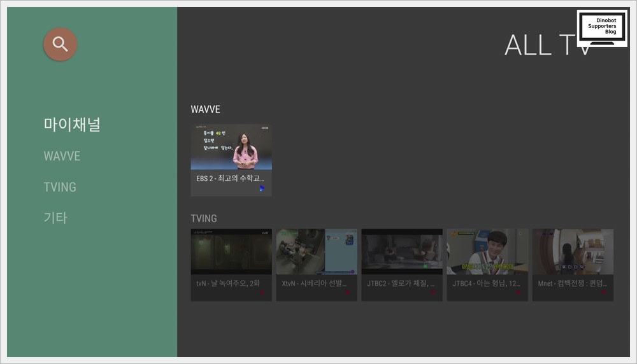Click TVING icon on tvN card
Viewport: 637px width, 364px height.
click(262, 293)
